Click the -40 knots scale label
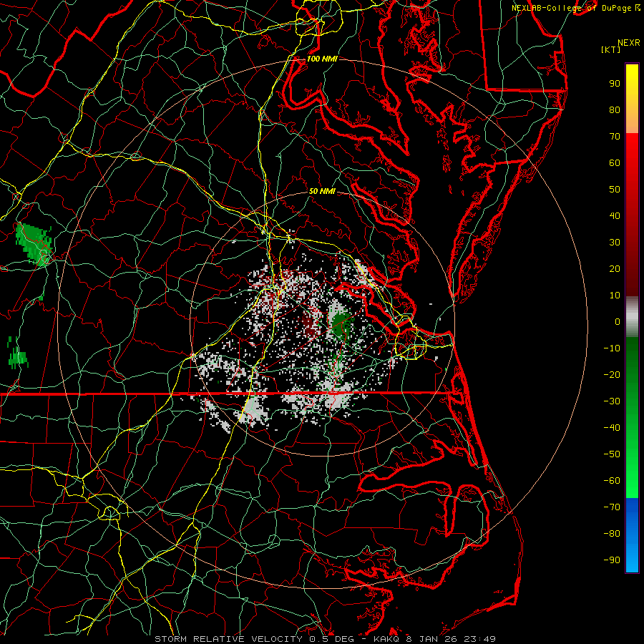The width and height of the screenshot is (644, 644). click(612, 428)
